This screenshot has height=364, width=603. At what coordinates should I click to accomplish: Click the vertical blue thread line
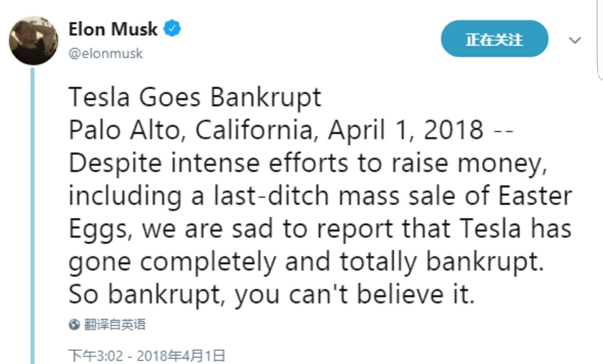33,213
